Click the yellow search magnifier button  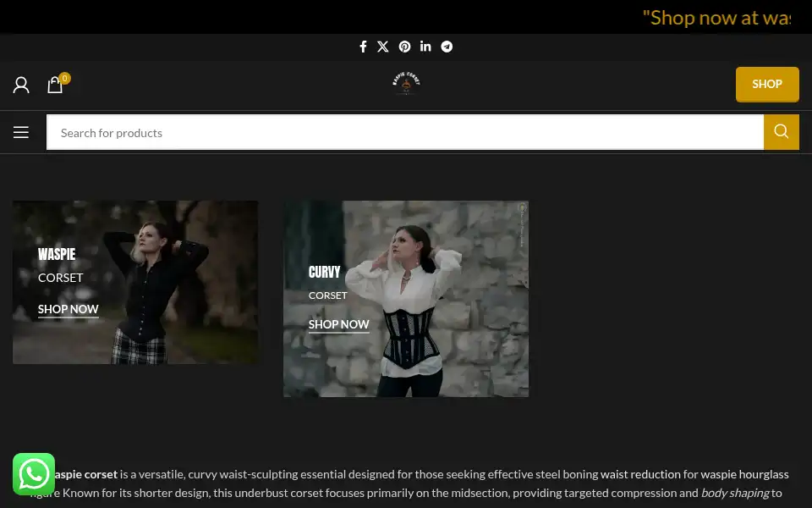[x=781, y=132]
